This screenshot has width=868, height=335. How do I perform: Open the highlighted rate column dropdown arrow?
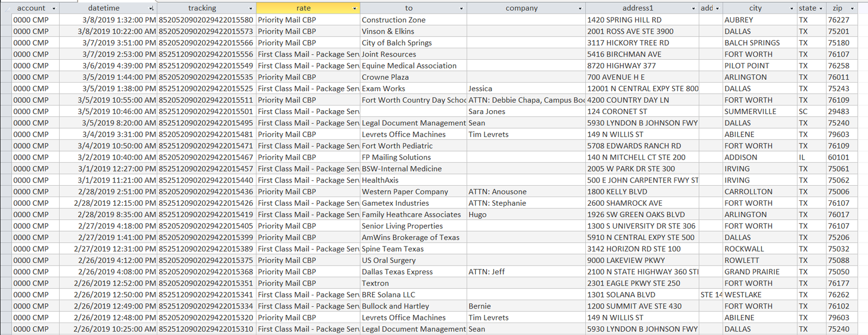[x=355, y=9]
